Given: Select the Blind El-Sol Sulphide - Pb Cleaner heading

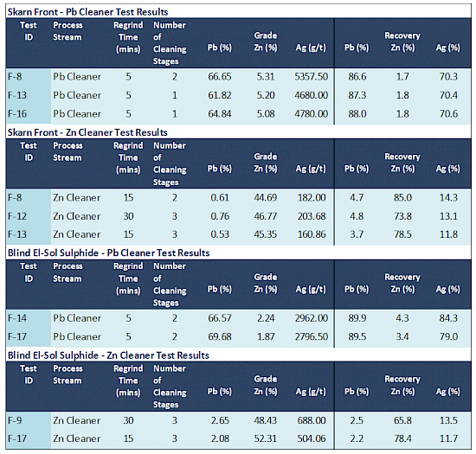Looking at the screenshot, I should 109,253.
